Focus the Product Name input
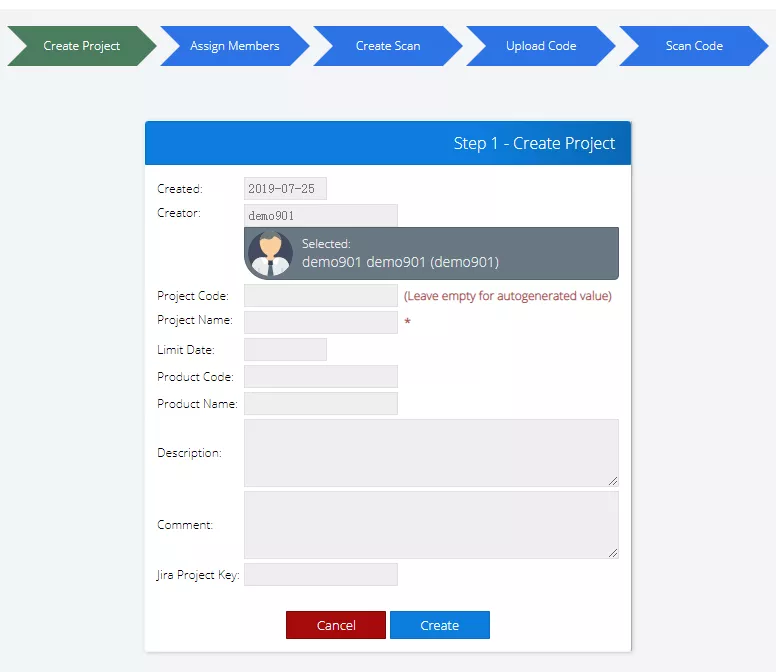 (321, 403)
